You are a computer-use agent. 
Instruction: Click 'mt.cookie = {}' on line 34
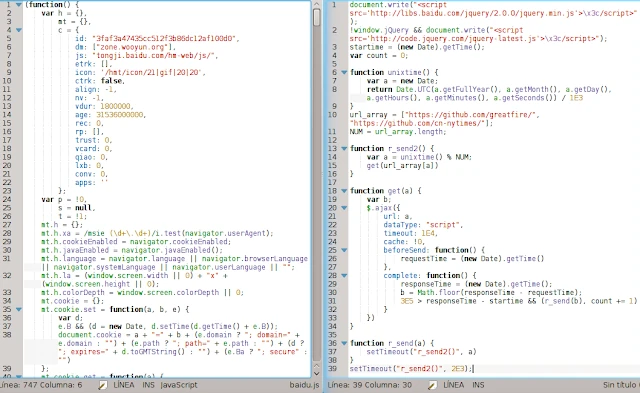[x=72, y=301]
